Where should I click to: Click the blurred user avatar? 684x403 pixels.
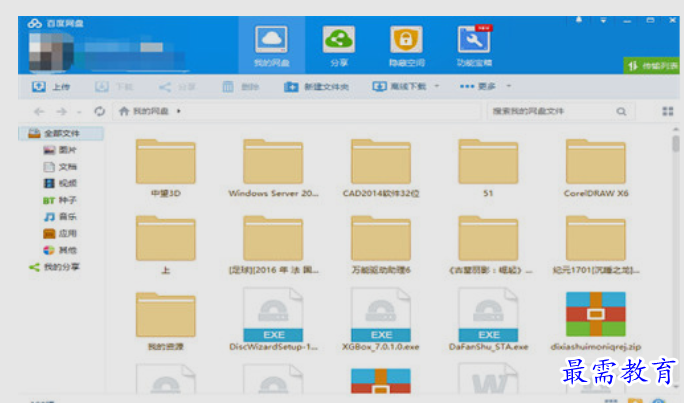(51, 51)
